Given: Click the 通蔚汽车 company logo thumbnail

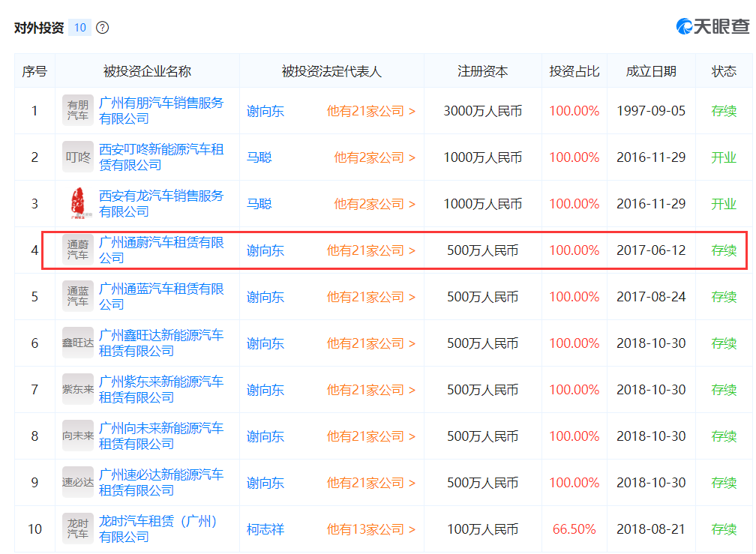Looking at the screenshot, I should coord(78,250).
